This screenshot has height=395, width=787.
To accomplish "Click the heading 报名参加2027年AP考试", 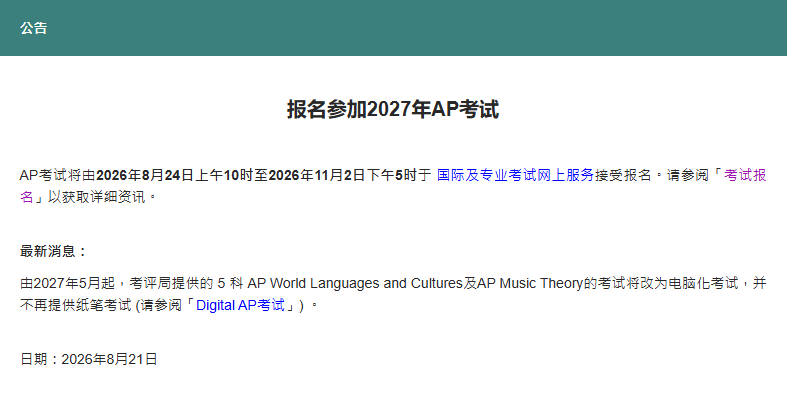I will coord(393,109).
